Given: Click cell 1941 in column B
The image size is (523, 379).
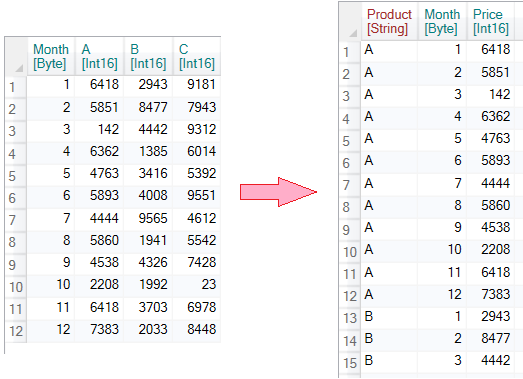Looking at the screenshot, I should tap(148, 241).
